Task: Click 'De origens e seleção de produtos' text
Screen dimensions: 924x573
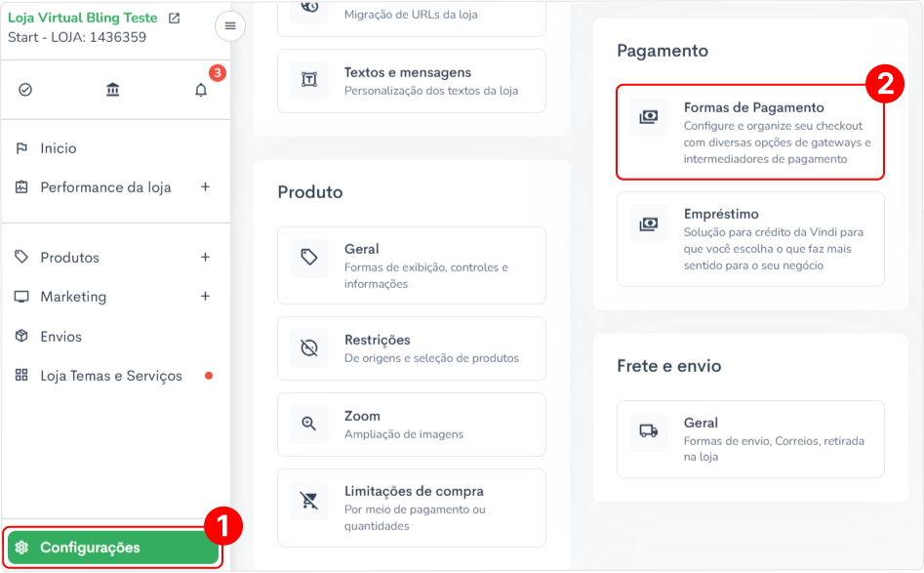Action: [x=431, y=358]
